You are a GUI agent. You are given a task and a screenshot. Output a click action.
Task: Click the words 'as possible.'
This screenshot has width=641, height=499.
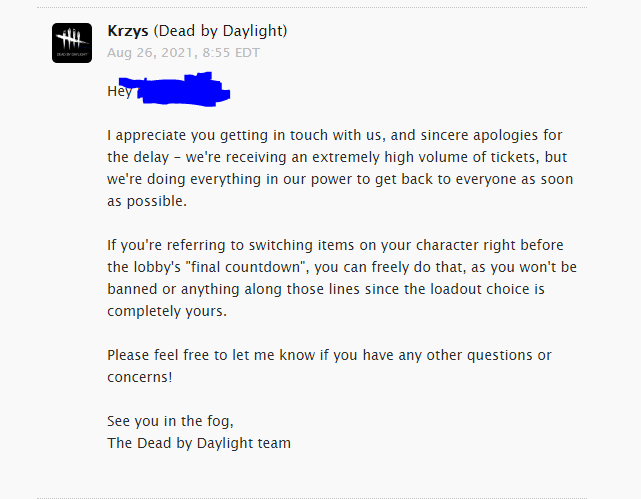click(147, 201)
